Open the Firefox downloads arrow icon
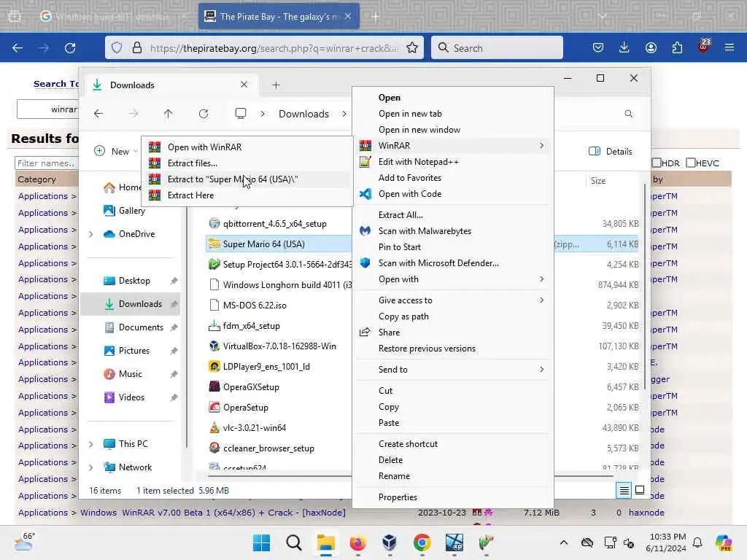Image resolution: width=747 pixels, height=560 pixels. pyautogui.click(x=624, y=47)
